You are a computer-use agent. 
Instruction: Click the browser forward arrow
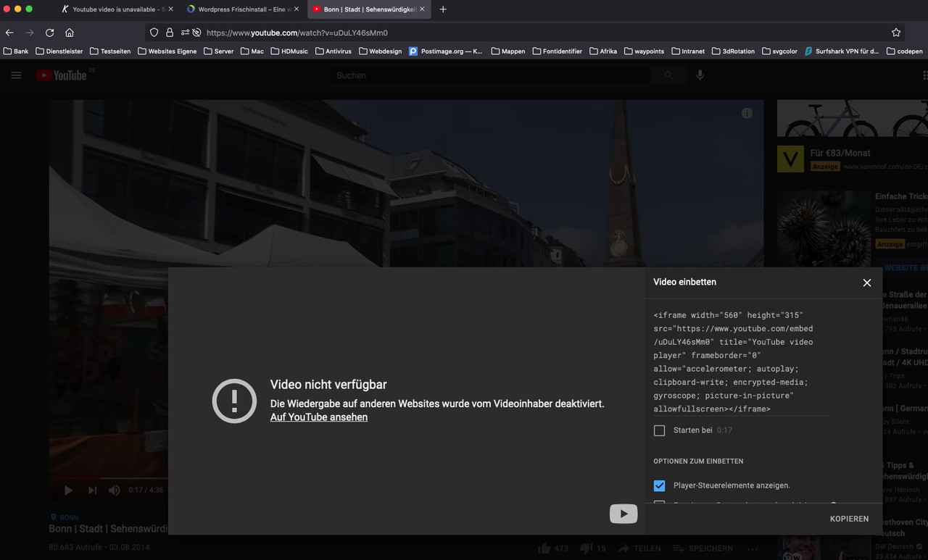[x=30, y=33]
